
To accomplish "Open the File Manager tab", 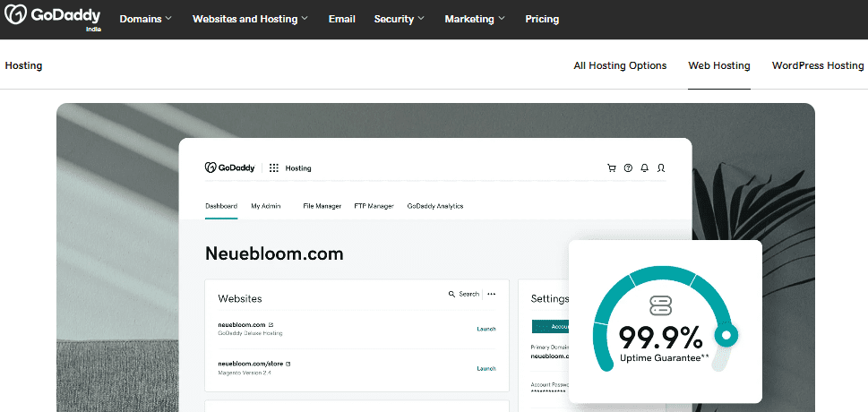I will click(x=322, y=206).
